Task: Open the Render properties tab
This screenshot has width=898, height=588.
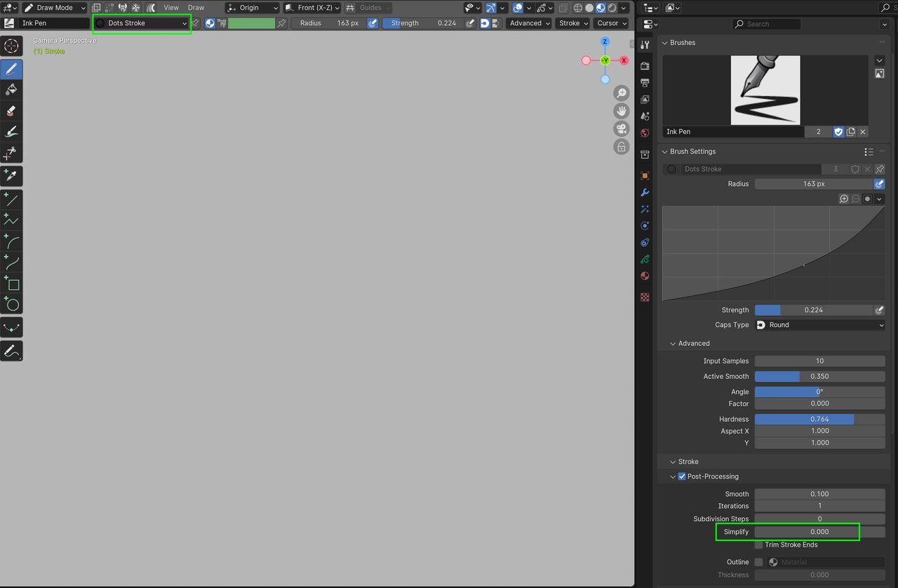Action: [645, 65]
